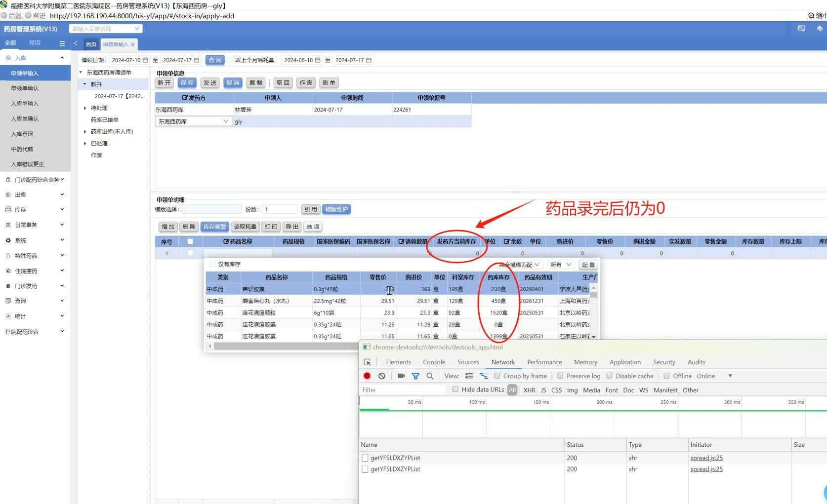Viewport: 827px width, 504px height.
Task: Click the 统计 sidebar section icon
Action: tap(8, 316)
